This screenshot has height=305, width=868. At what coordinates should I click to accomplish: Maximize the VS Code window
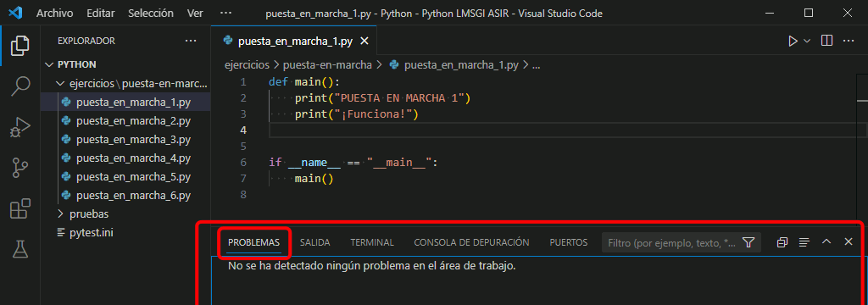(809, 12)
